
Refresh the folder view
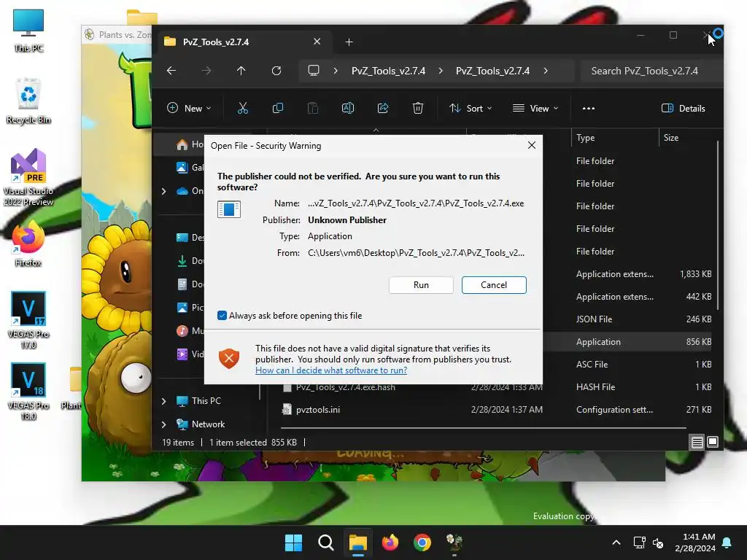click(x=276, y=71)
